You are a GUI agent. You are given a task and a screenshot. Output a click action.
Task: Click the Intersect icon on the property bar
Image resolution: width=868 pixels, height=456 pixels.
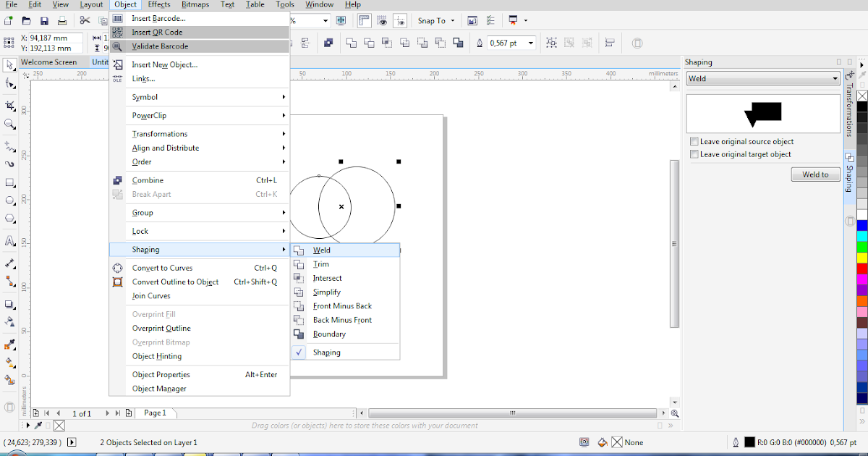(x=387, y=43)
